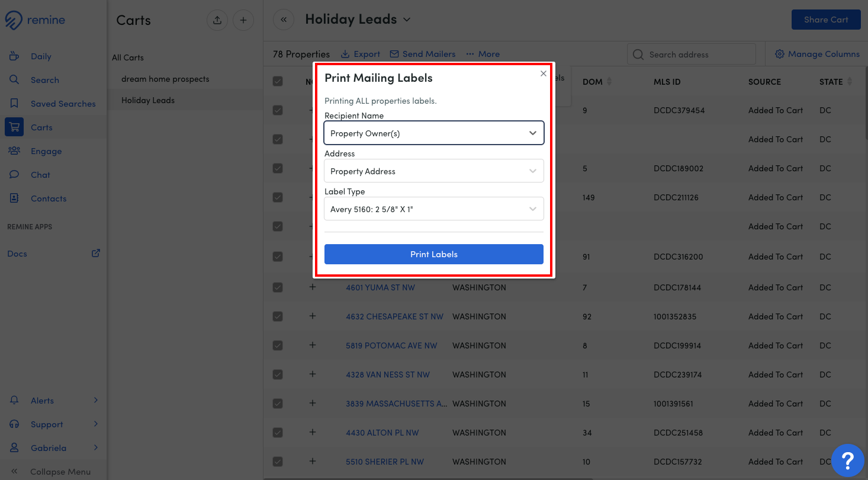
Task: Open the blue help question mark
Action: coord(847,460)
